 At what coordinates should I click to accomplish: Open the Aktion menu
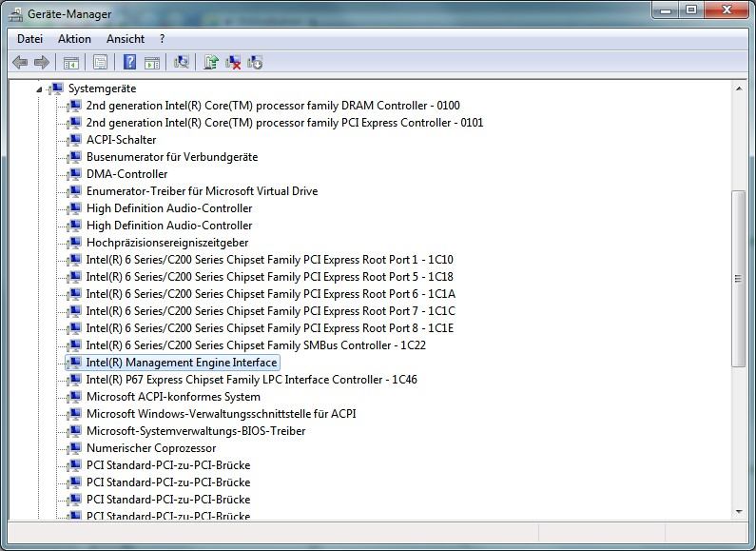[74, 39]
